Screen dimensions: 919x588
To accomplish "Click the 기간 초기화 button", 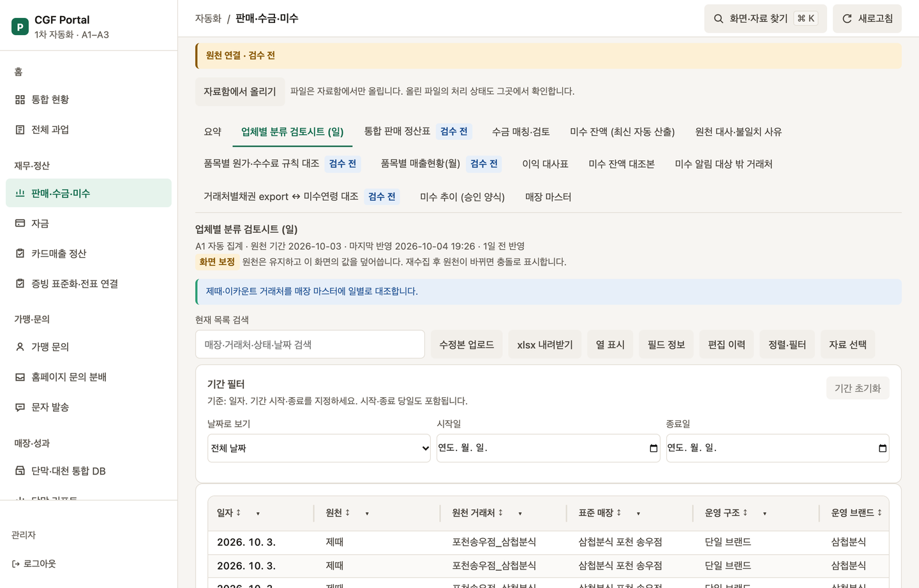I will tap(858, 388).
